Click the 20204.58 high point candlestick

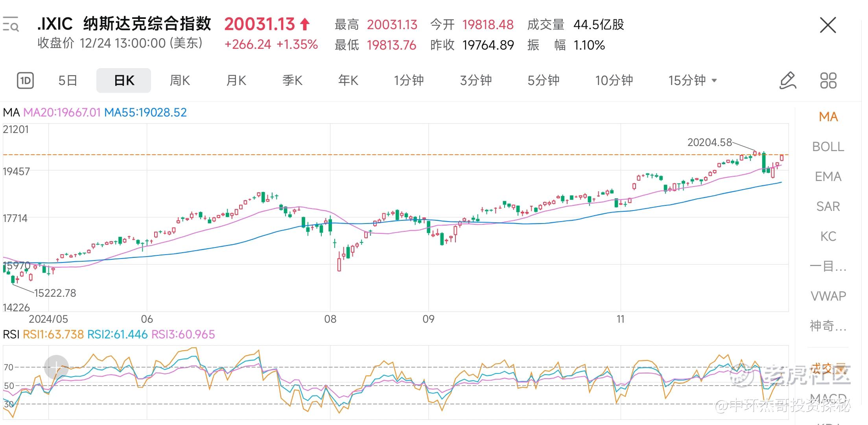(755, 153)
